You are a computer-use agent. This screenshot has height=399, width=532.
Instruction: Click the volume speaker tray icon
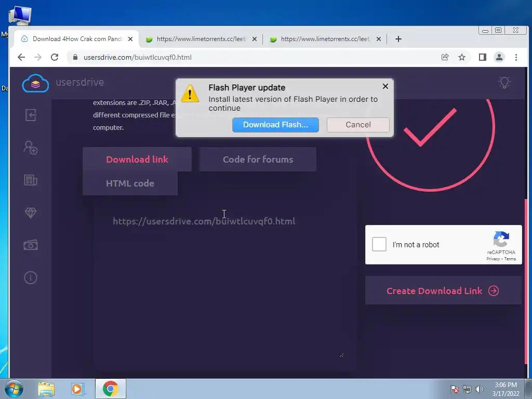point(480,389)
